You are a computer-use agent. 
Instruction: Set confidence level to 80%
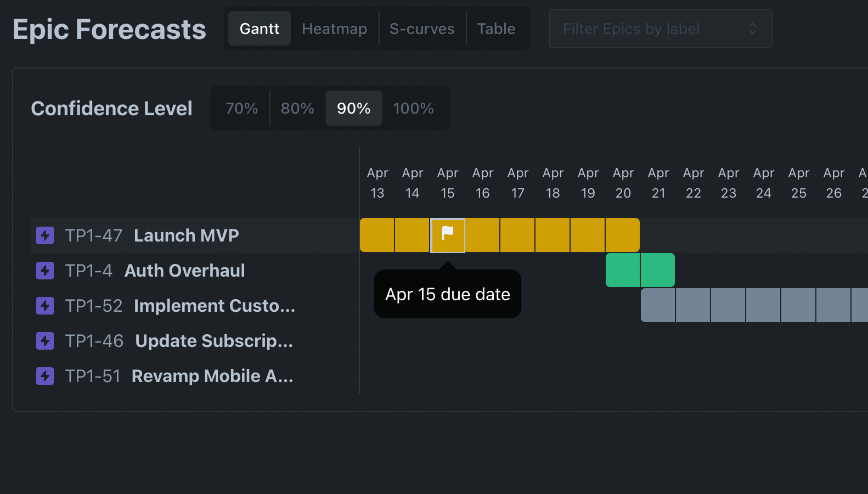[297, 108]
